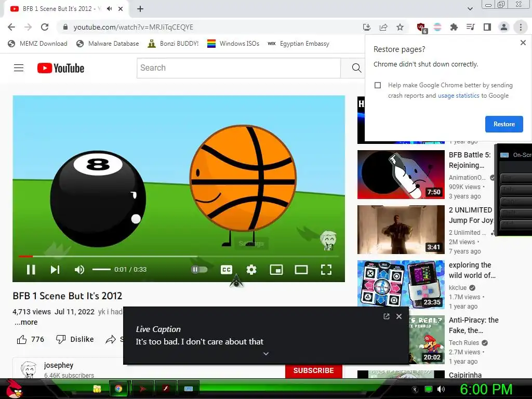
Task: Mute the video volume speaker icon
Action: (x=79, y=270)
